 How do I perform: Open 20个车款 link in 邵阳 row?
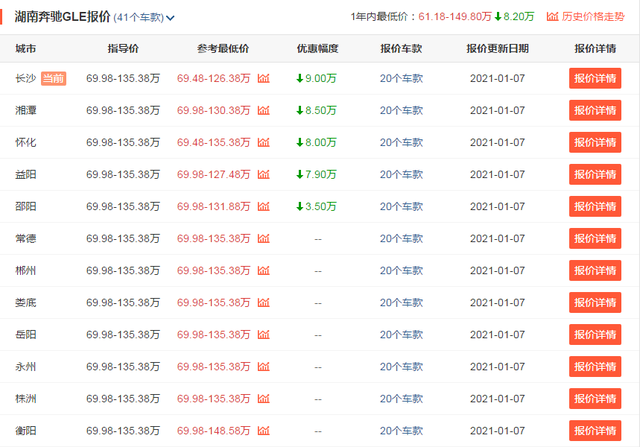click(401, 206)
